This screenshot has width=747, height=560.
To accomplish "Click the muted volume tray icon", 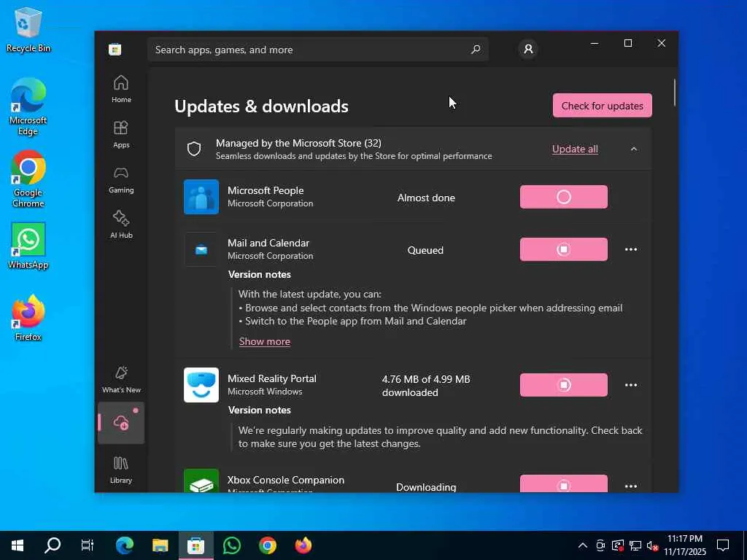I will point(653,545).
